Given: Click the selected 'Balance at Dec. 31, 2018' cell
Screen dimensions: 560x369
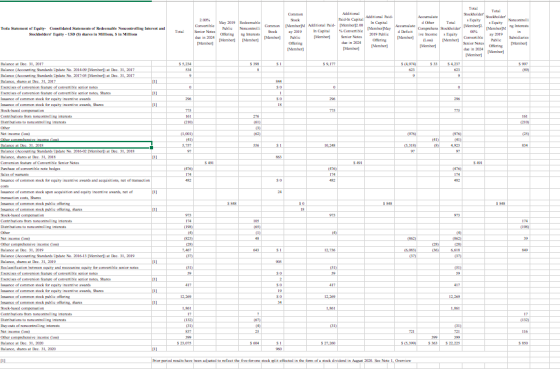Looking at the screenshot, I should click(x=76, y=145).
